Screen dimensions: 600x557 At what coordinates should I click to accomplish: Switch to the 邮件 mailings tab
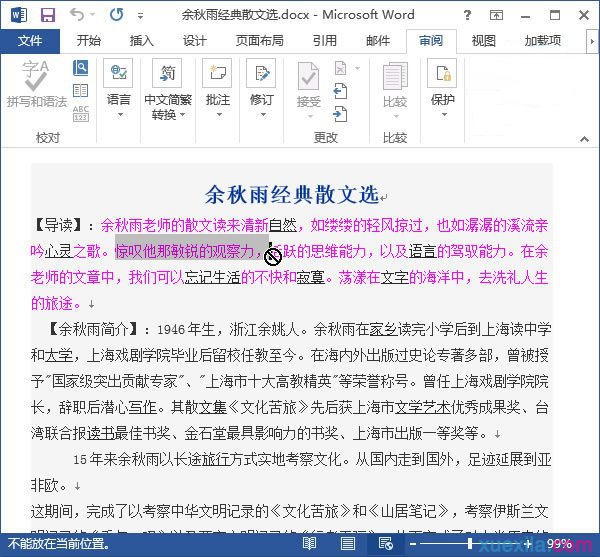[378, 41]
